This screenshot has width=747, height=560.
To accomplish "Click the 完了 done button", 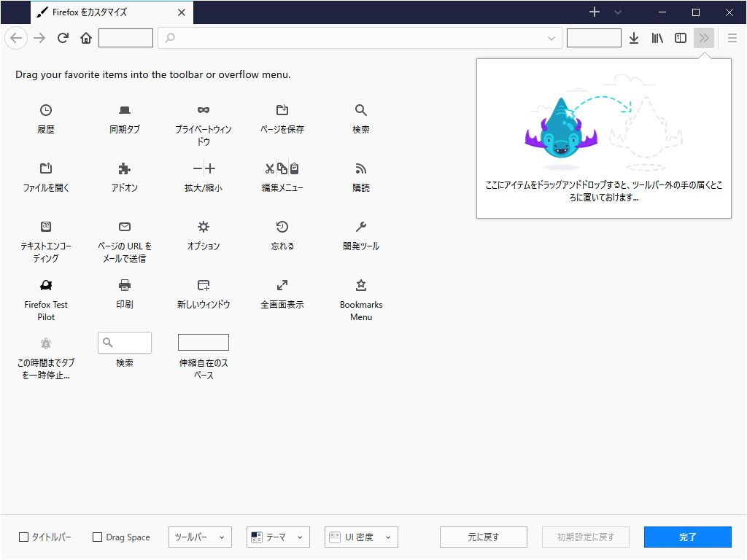I will (687, 537).
